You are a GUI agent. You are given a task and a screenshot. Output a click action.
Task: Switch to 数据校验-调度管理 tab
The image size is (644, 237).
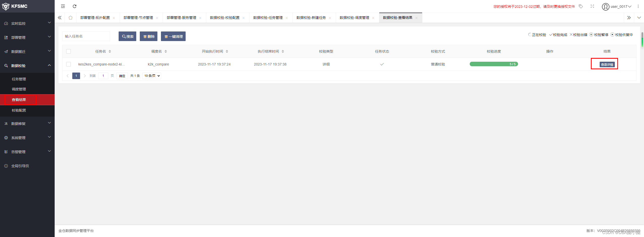[x=354, y=18]
